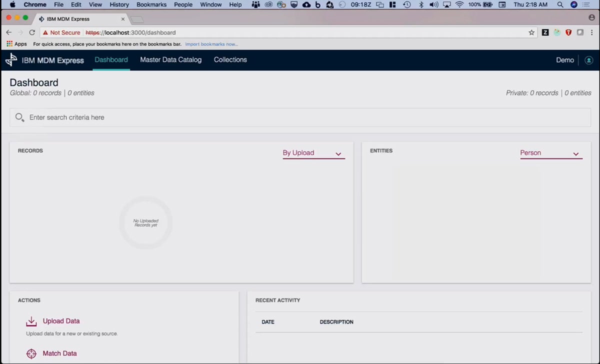Screen dimensions: 600x364
Task: Click the Chrome profile avatar icon
Action: tap(592, 17)
